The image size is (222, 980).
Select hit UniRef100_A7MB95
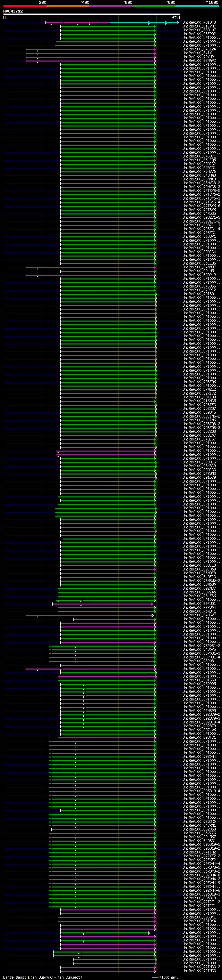[199, 711]
